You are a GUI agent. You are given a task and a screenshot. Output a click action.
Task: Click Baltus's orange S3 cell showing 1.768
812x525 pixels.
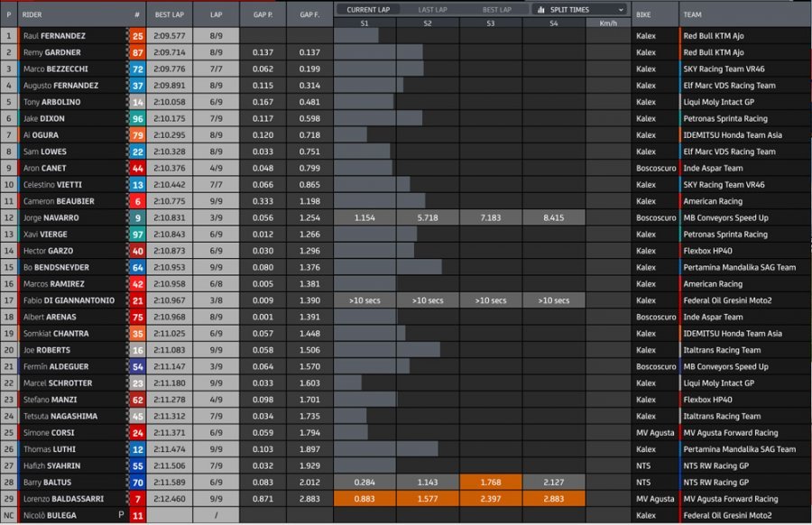point(490,483)
